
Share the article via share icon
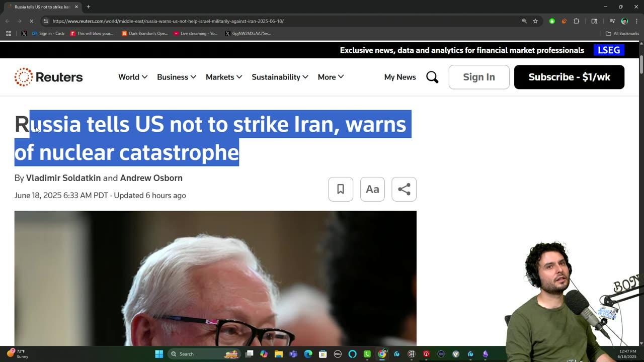pyautogui.click(x=404, y=189)
